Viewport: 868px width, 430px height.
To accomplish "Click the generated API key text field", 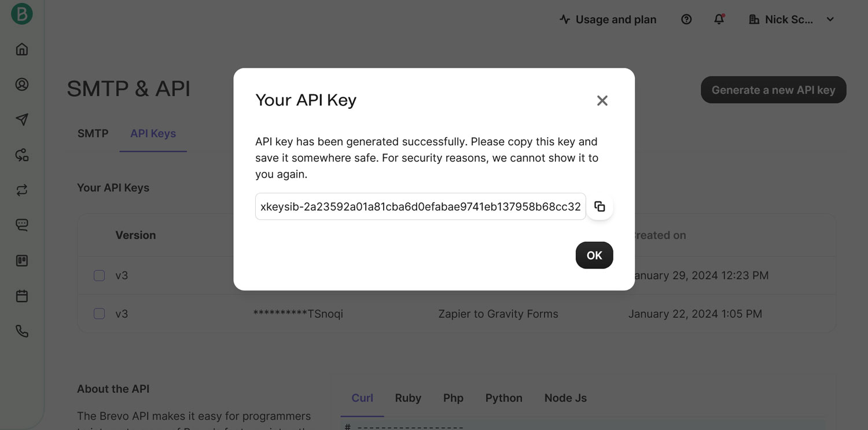I will pyautogui.click(x=421, y=207).
